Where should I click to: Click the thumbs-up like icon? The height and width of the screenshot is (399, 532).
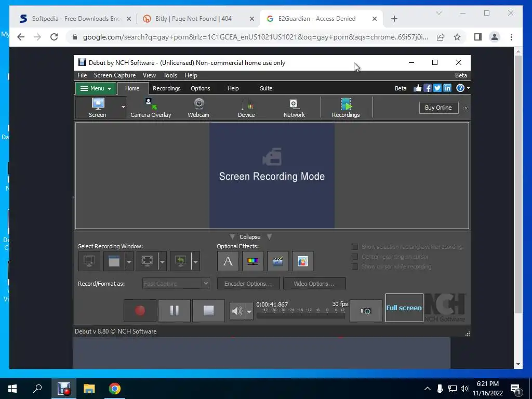[x=418, y=88]
